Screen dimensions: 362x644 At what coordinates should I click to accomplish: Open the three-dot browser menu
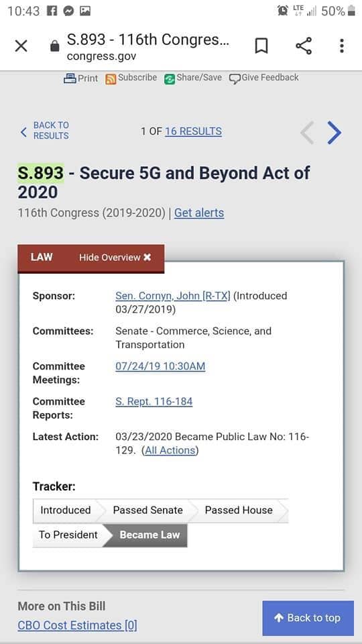click(341, 46)
